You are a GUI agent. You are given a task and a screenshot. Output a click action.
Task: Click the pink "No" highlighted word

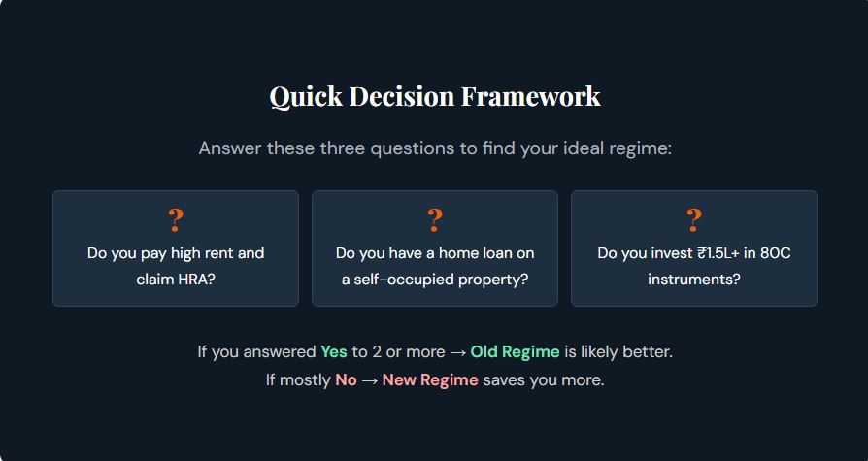[346, 379]
